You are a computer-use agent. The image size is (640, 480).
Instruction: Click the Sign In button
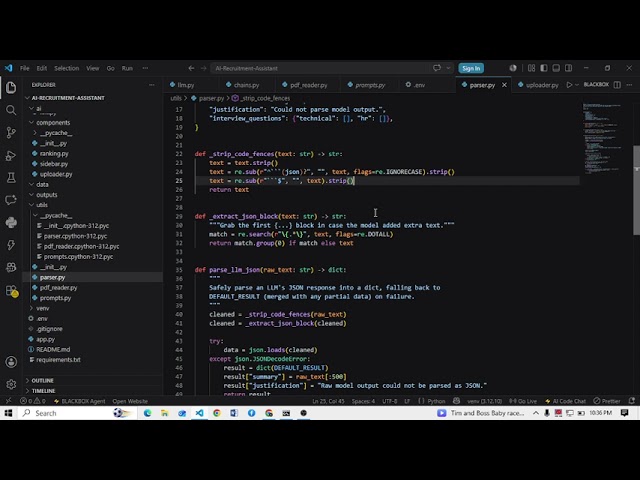coord(471,68)
